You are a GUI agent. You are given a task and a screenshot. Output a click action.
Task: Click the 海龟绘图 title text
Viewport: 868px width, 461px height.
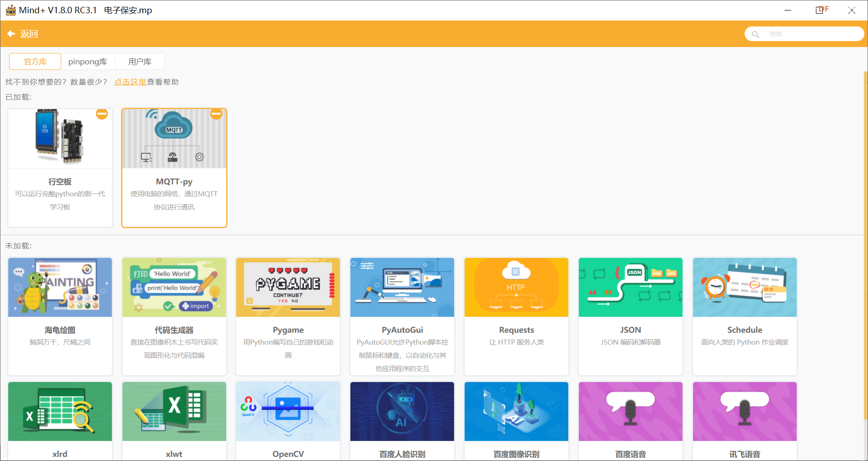[60, 330]
